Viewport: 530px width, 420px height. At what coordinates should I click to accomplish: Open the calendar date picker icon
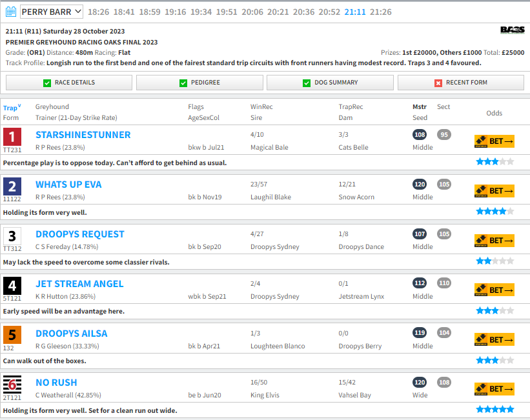pyautogui.click(x=11, y=12)
